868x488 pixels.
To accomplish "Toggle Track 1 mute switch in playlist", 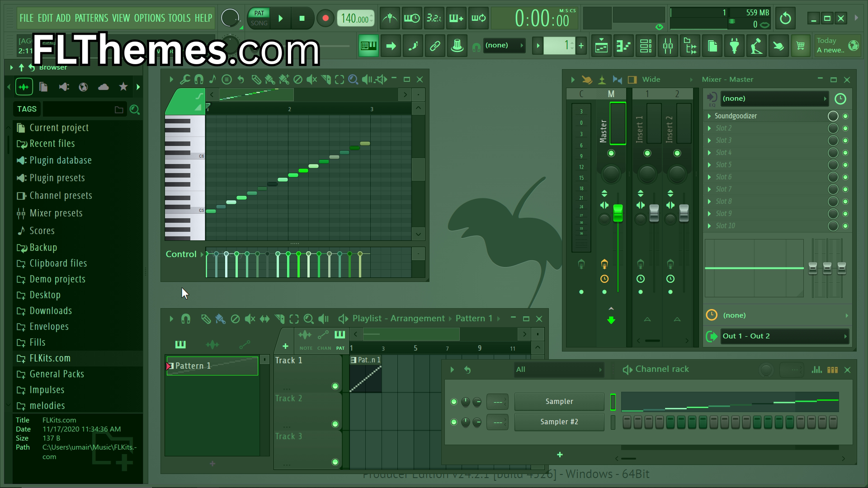I will (335, 386).
